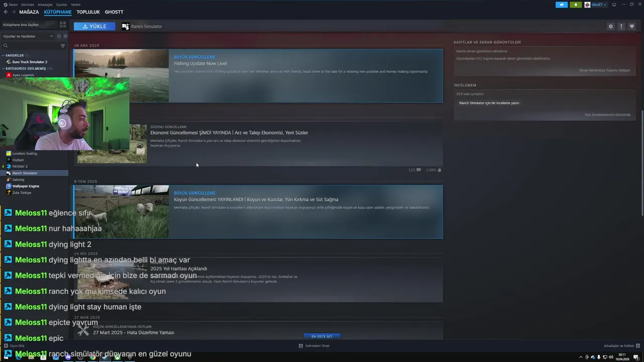Click the library search input field
644x362 pixels.
(34, 46)
